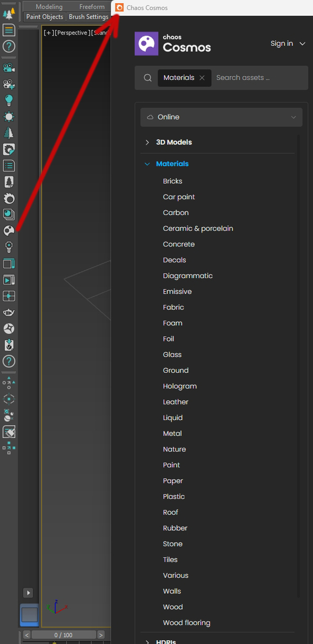
Task: Select the Leather material category
Action: coord(176,402)
